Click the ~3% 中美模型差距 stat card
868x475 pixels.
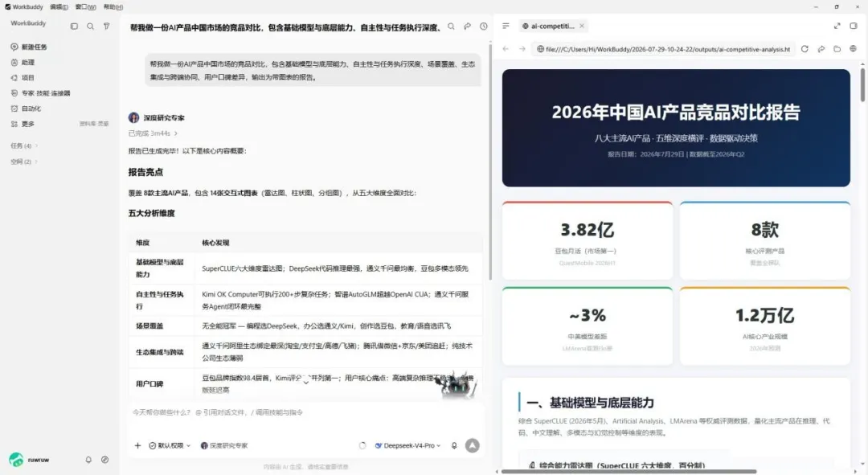588,326
